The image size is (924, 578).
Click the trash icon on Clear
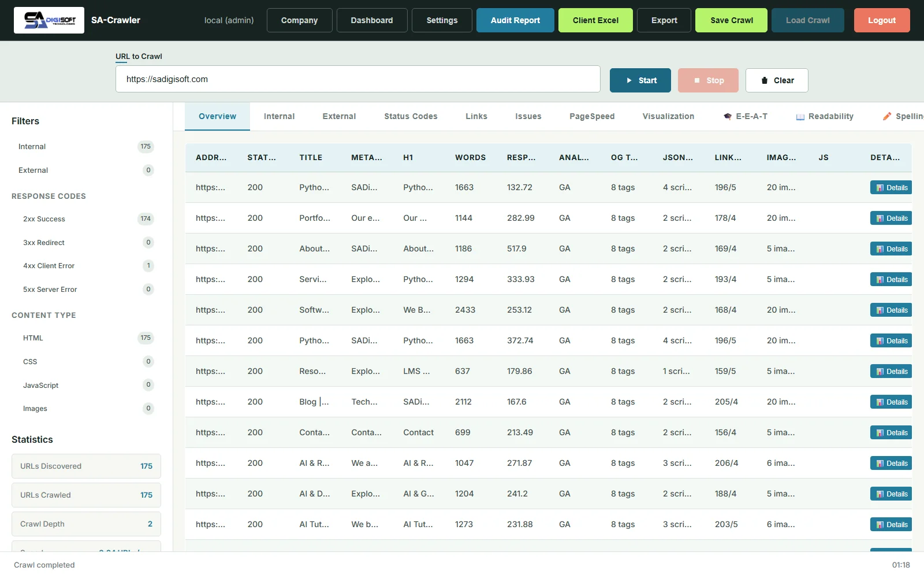tap(765, 80)
